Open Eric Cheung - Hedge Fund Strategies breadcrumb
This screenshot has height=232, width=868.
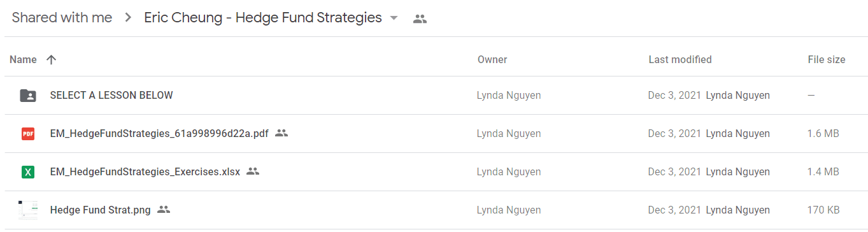point(263,18)
